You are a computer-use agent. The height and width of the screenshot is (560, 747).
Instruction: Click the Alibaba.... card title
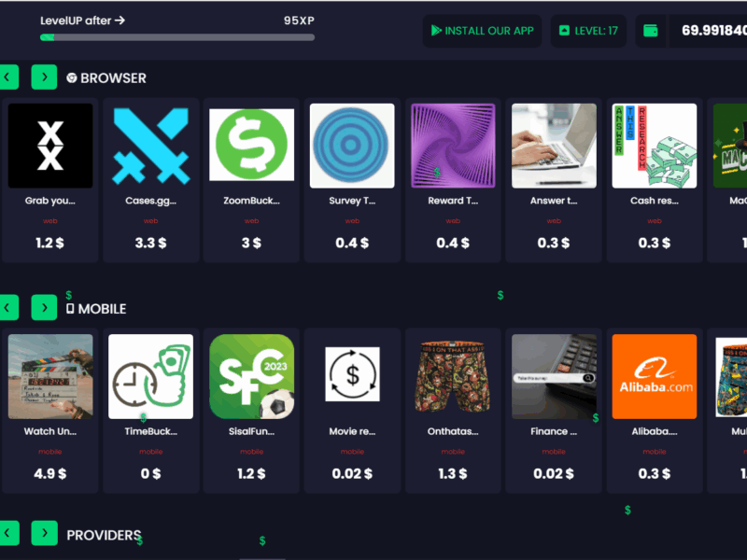655,431
